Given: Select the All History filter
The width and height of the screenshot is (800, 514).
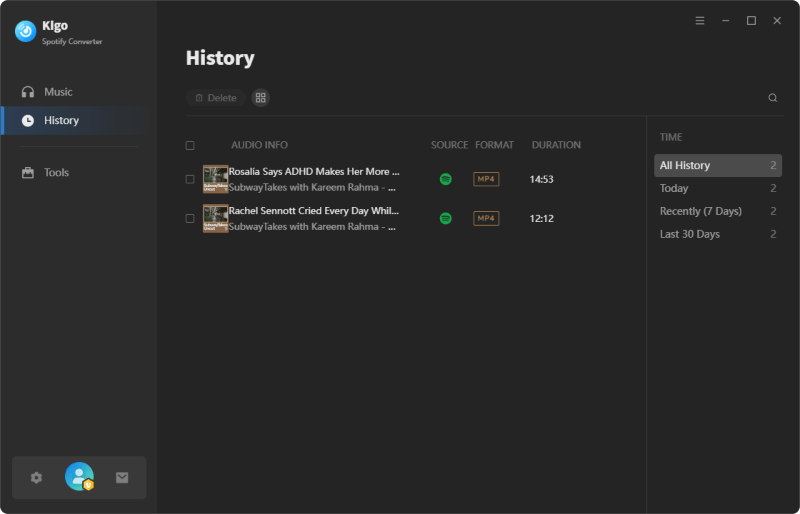Looking at the screenshot, I should click(x=718, y=165).
